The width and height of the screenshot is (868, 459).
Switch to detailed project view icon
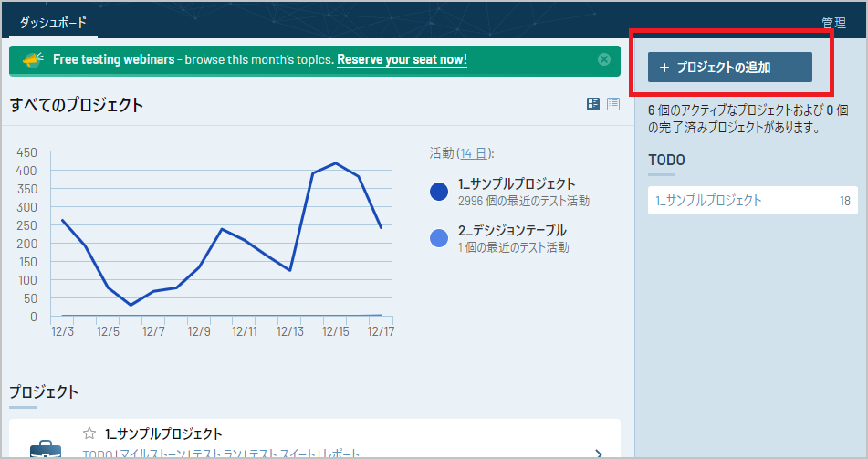[x=593, y=104]
